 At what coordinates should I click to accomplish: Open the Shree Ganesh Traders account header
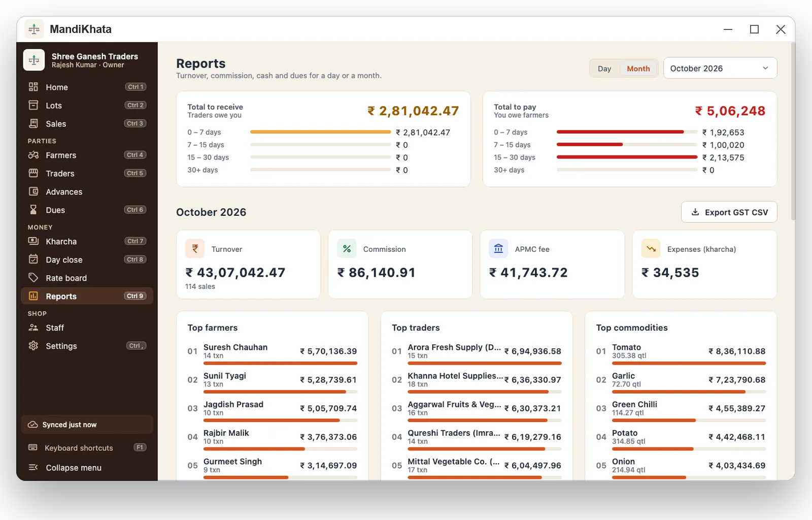87,60
